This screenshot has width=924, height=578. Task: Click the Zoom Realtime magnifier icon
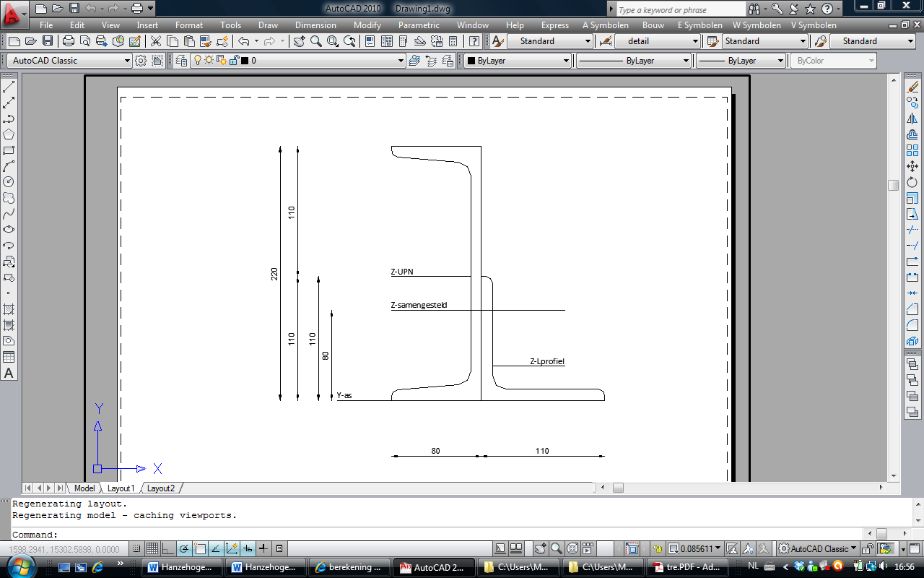pos(315,41)
